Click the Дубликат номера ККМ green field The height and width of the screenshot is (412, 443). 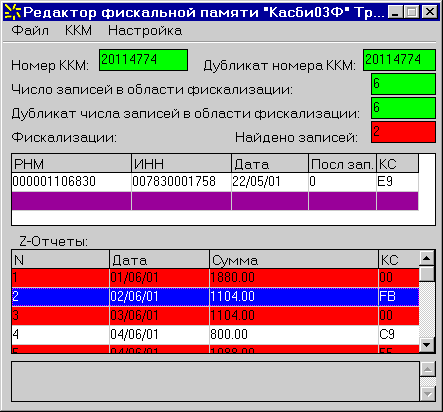tap(399, 60)
